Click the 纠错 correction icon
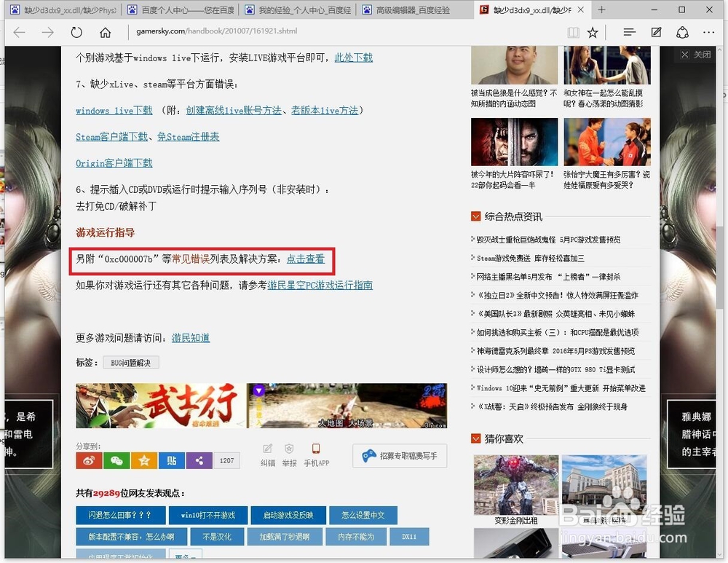Viewport: 728px width, 563px height. pos(268,454)
